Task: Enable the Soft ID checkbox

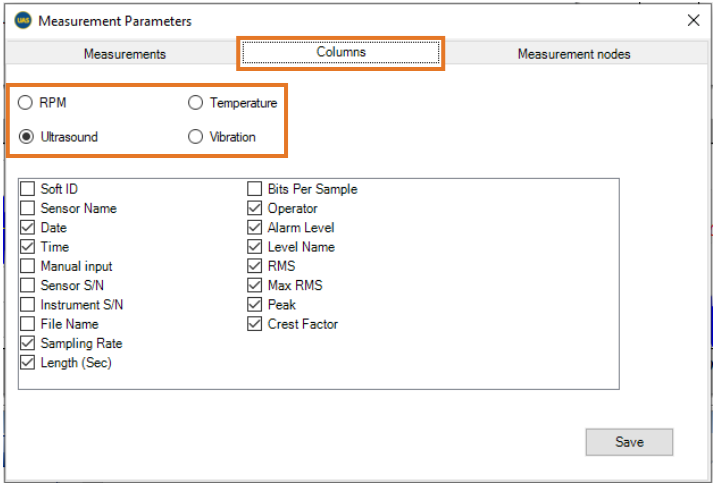Action: (x=28, y=189)
